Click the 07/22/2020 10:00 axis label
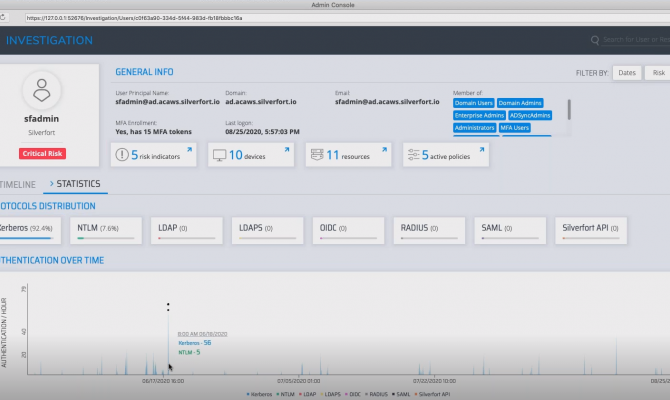The width and height of the screenshot is (670, 400). (x=434, y=381)
